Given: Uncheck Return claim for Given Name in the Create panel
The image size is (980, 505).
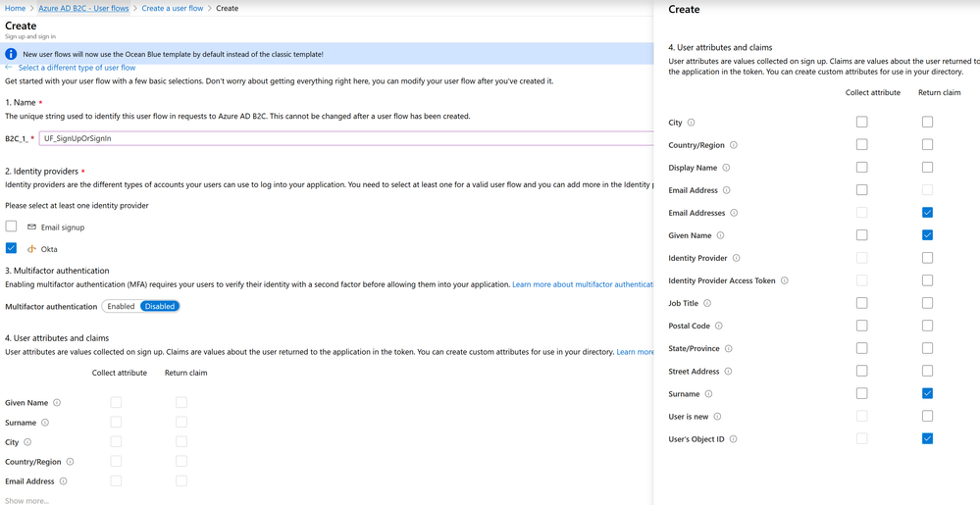Looking at the screenshot, I should click(927, 235).
